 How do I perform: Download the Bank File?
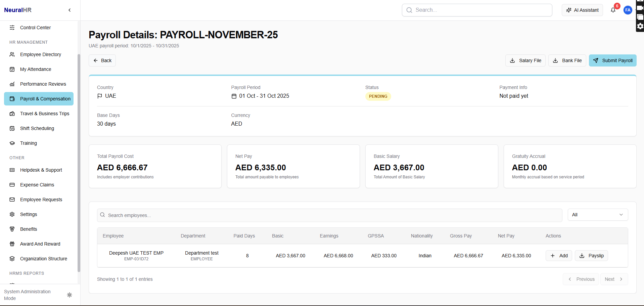pyautogui.click(x=567, y=60)
